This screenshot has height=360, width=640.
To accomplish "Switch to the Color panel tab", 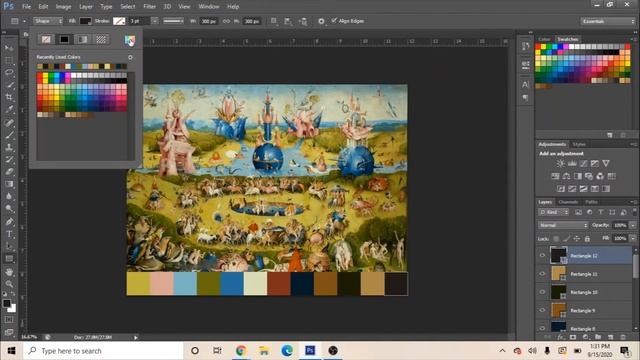I will 544,39.
